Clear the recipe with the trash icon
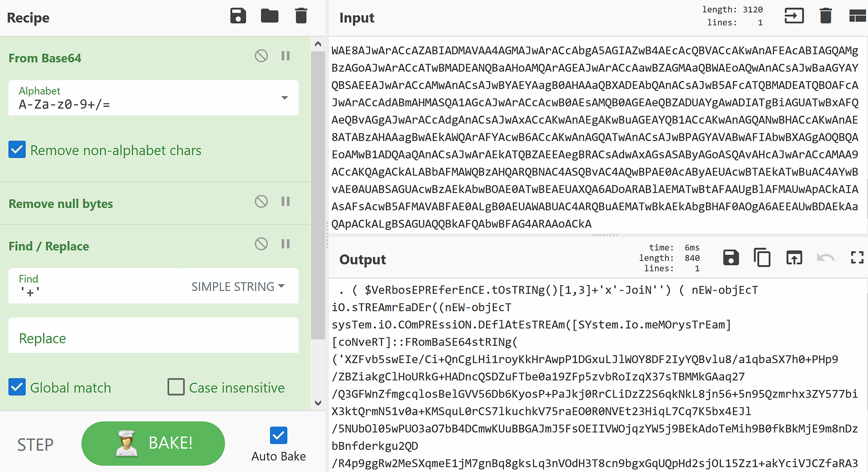Viewport: 868px width, 472px height. (x=301, y=16)
